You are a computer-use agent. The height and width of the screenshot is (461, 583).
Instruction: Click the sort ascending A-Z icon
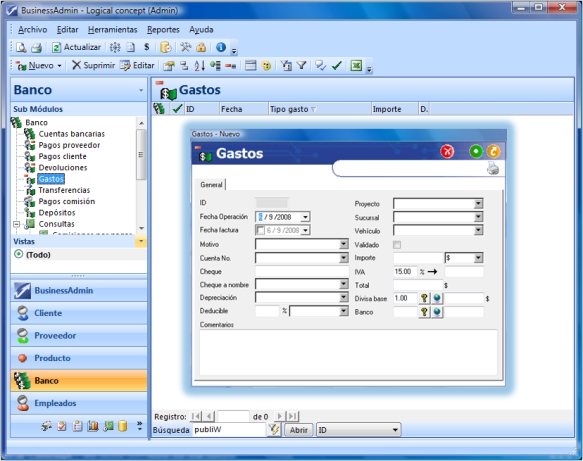199,66
